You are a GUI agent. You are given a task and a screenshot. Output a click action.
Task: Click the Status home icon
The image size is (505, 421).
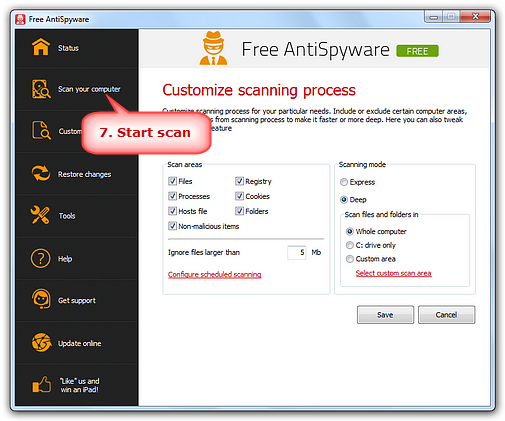tap(41, 47)
